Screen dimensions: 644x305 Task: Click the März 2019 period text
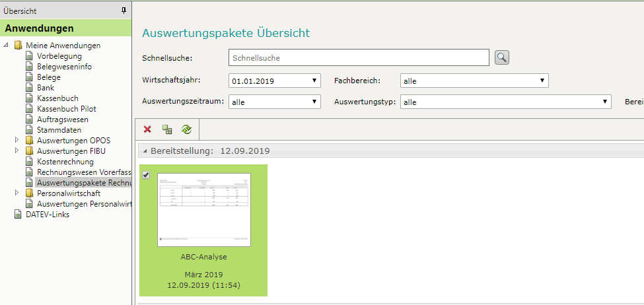tap(203, 274)
